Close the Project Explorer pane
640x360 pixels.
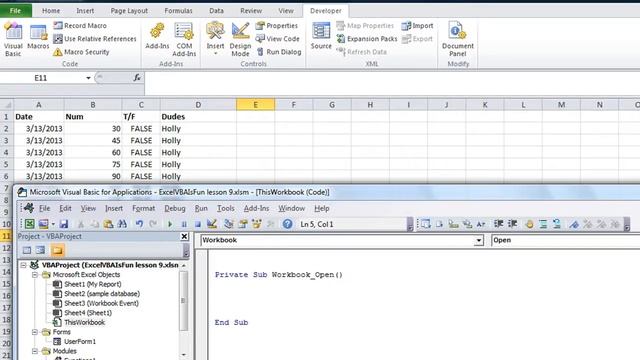pos(184,236)
